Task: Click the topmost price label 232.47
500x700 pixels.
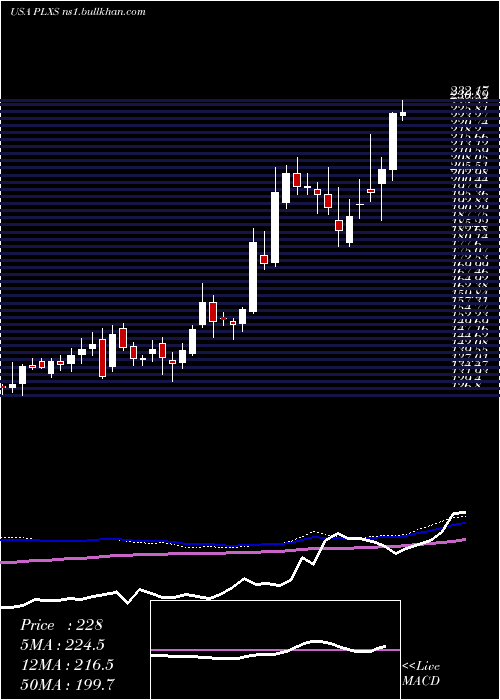Action: tap(469, 91)
